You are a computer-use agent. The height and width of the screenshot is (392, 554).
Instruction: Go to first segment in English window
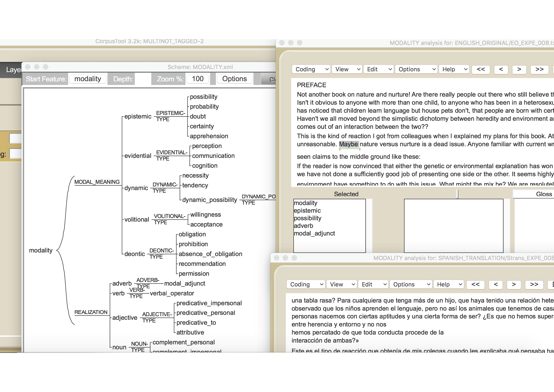click(x=480, y=70)
